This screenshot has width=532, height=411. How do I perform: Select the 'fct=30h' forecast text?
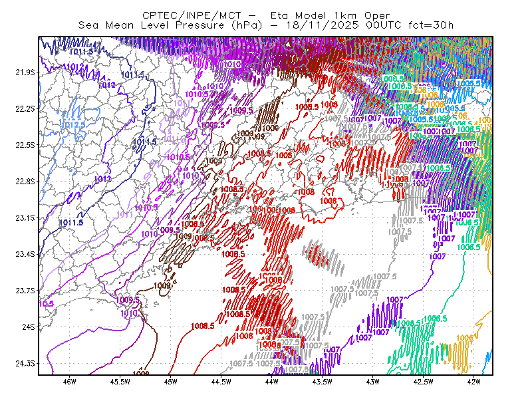[431, 25]
